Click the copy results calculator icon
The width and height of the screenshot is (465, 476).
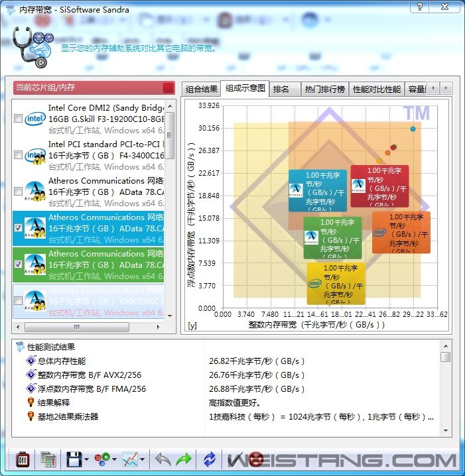(48, 459)
